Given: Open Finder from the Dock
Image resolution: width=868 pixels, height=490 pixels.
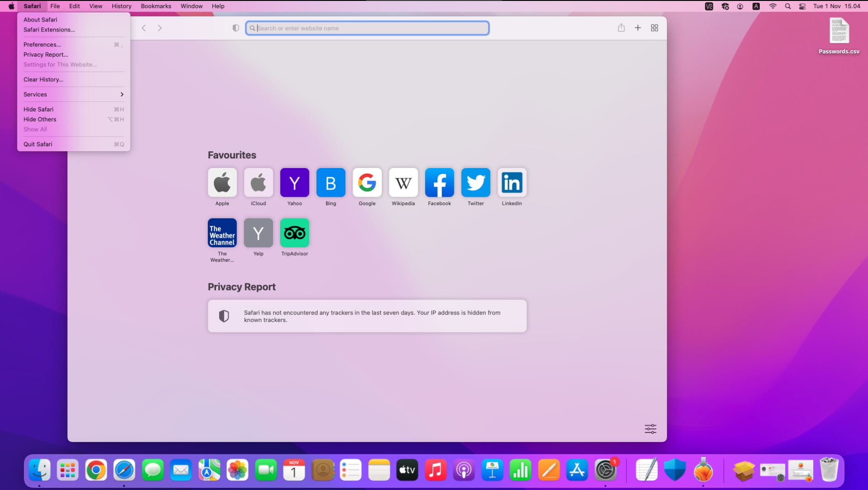Looking at the screenshot, I should [40, 470].
